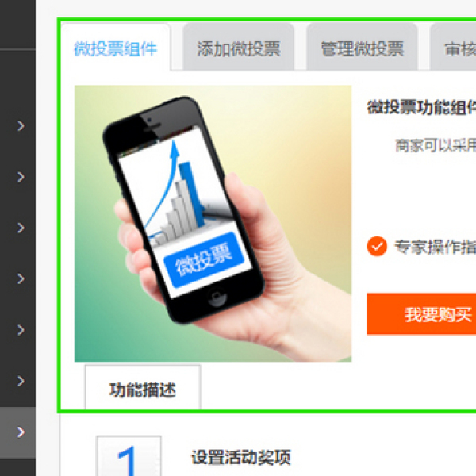Click the 设置活动奖项 step heading
Screen dimensions: 476x476
[x=241, y=457]
